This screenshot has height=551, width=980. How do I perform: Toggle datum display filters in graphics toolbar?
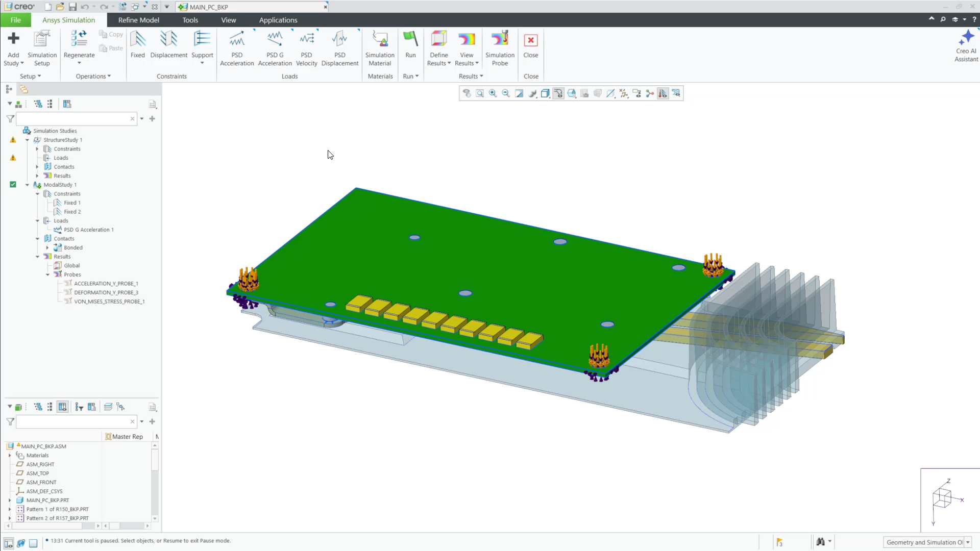click(x=624, y=93)
